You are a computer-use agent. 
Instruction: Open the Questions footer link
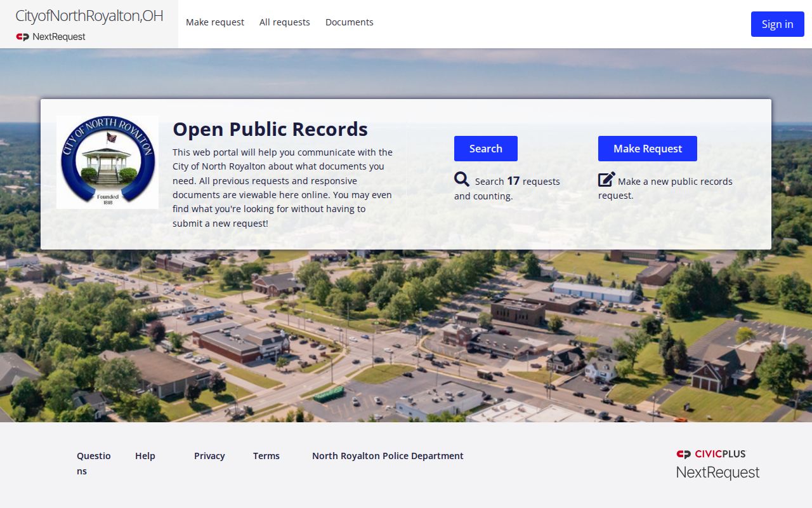point(94,464)
